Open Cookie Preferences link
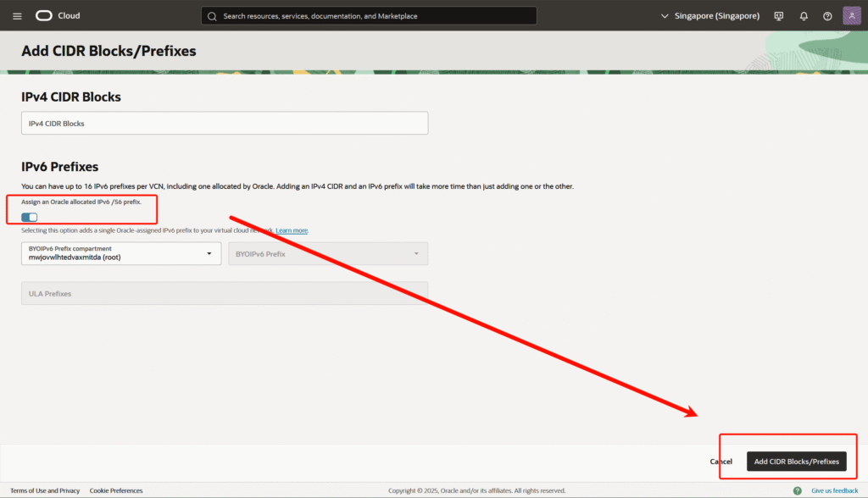868x498 pixels. click(116, 490)
